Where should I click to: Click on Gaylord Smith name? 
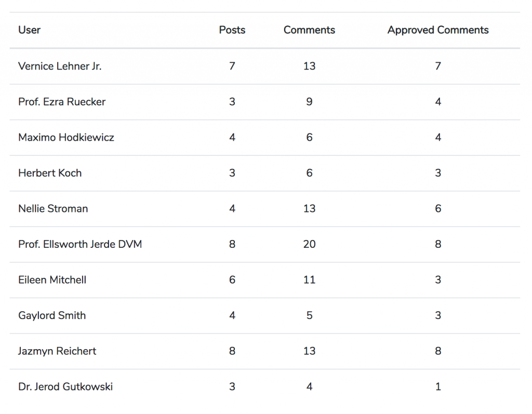point(52,315)
